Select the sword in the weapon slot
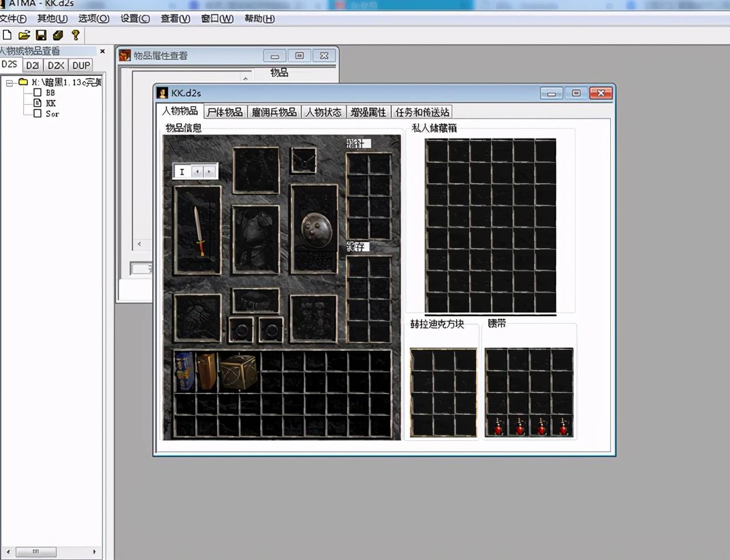 coord(198,230)
